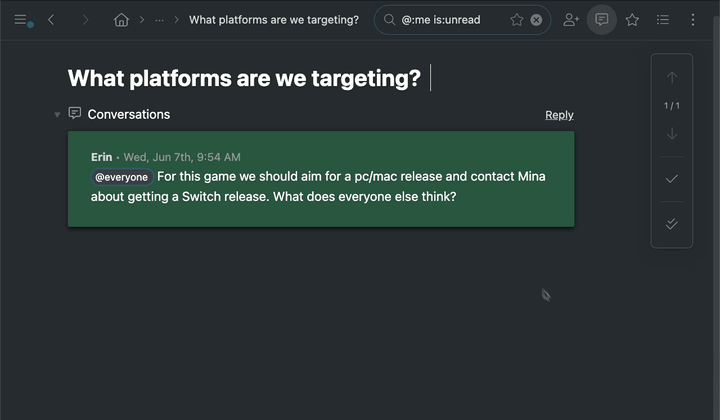Collapse the Conversations section triangle
Screen dimensions: 720x420
(x=57, y=115)
